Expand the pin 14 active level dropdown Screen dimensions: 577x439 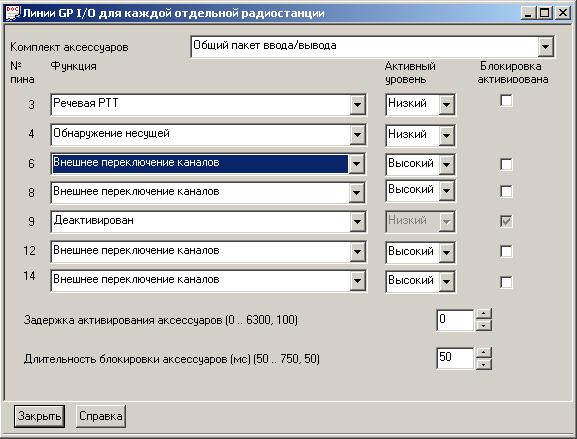[x=446, y=282]
